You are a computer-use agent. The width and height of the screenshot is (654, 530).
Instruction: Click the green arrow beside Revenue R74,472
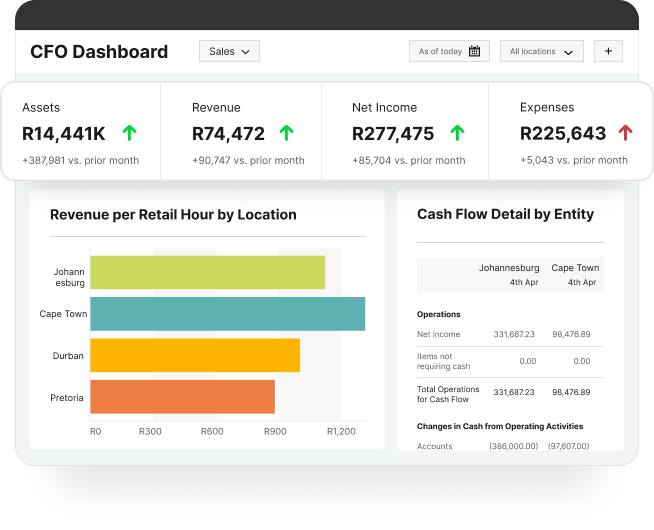click(287, 132)
